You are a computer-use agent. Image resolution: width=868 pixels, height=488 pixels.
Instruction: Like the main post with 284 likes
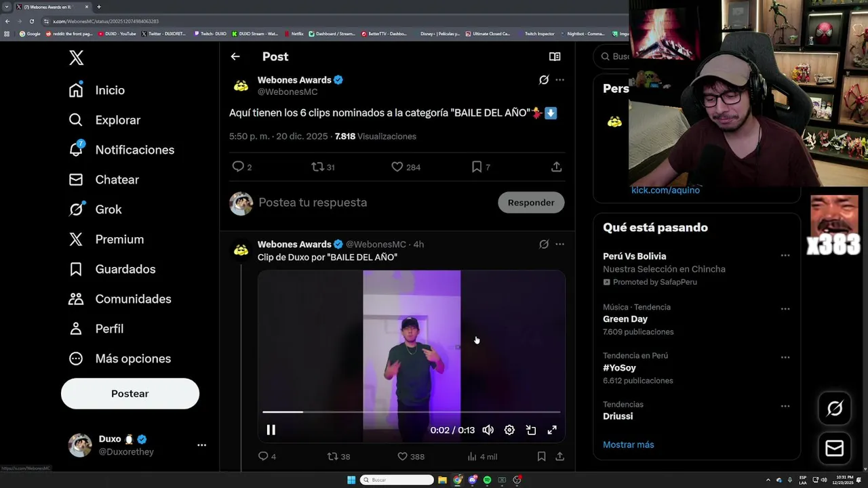point(406,167)
